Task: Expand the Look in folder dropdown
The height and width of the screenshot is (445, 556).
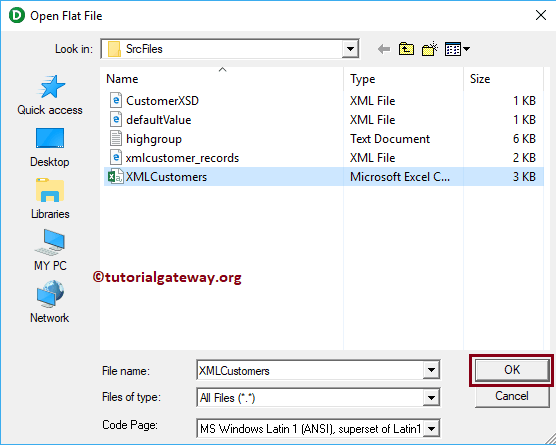Action: 350,49
